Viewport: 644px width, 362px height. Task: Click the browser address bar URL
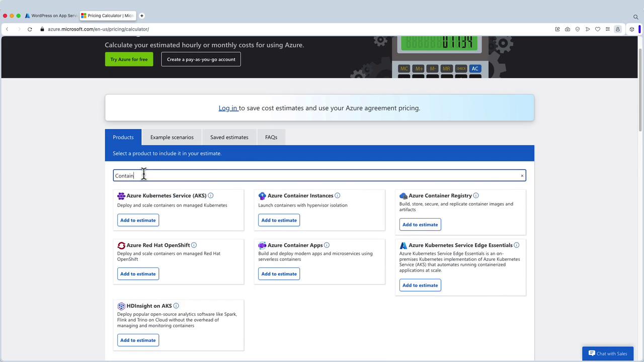point(98,29)
